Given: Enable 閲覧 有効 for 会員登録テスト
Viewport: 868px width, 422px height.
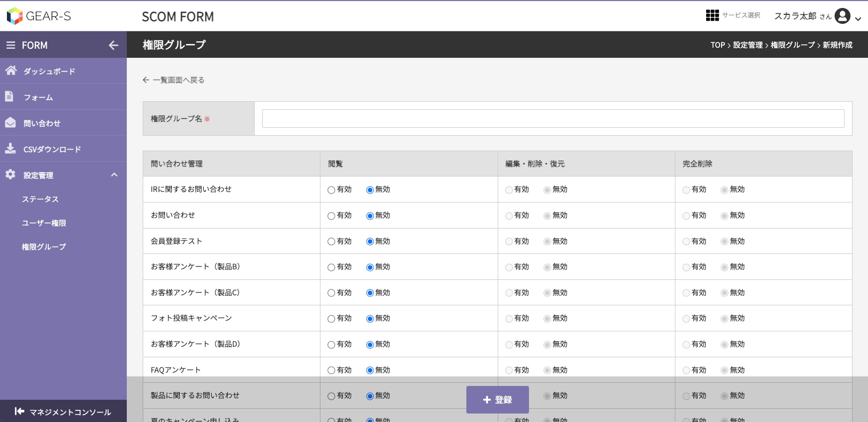Looking at the screenshot, I should point(331,241).
